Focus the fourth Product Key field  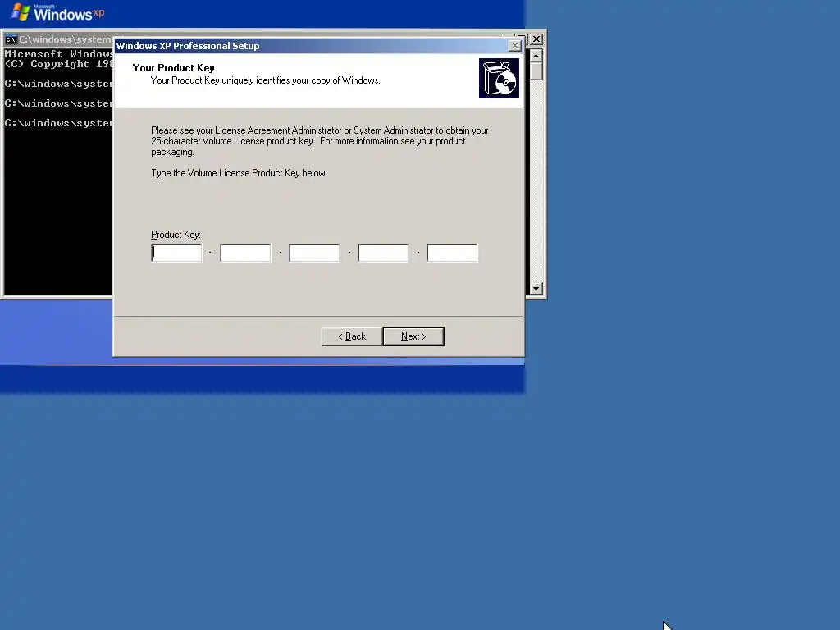(x=383, y=253)
